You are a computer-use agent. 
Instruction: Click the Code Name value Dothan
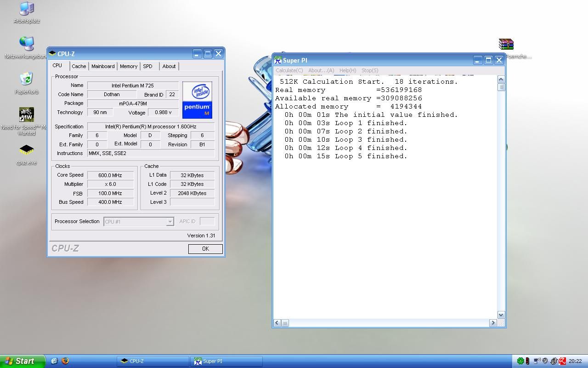click(112, 94)
